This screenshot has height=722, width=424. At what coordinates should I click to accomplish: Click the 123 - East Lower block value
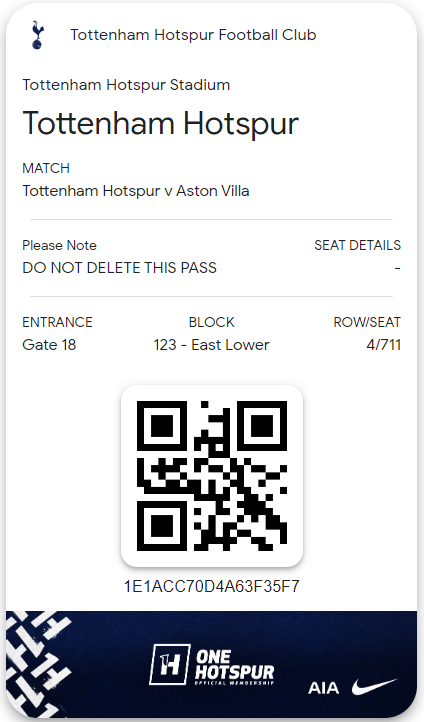pyautogui.click(x=211, y=344)
